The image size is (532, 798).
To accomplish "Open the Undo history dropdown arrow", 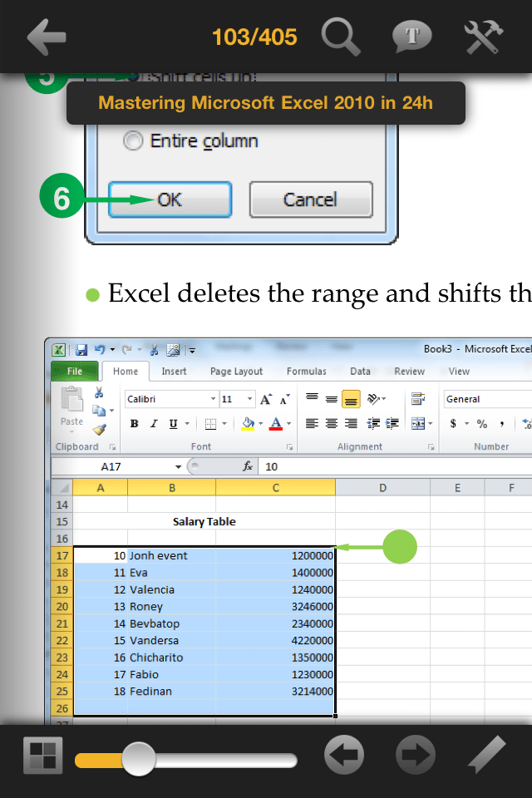I will [x=112, y=350].
